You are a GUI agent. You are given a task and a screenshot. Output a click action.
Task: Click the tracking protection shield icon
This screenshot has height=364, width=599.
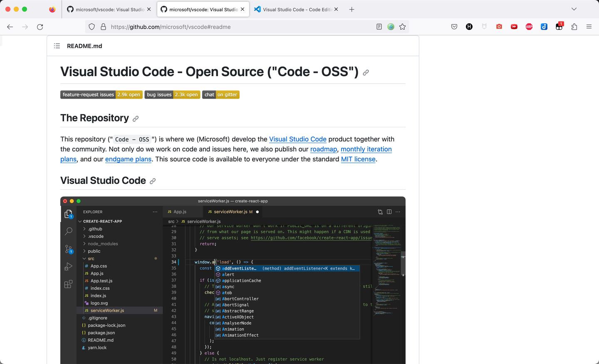(92, 27)
